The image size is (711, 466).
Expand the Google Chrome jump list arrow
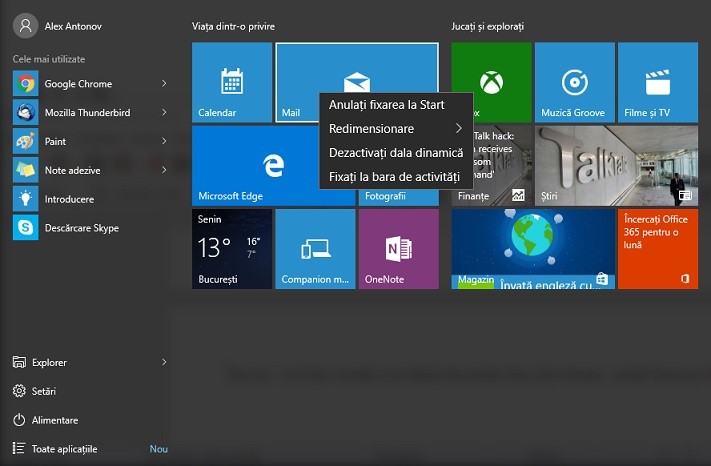(164, 83)
